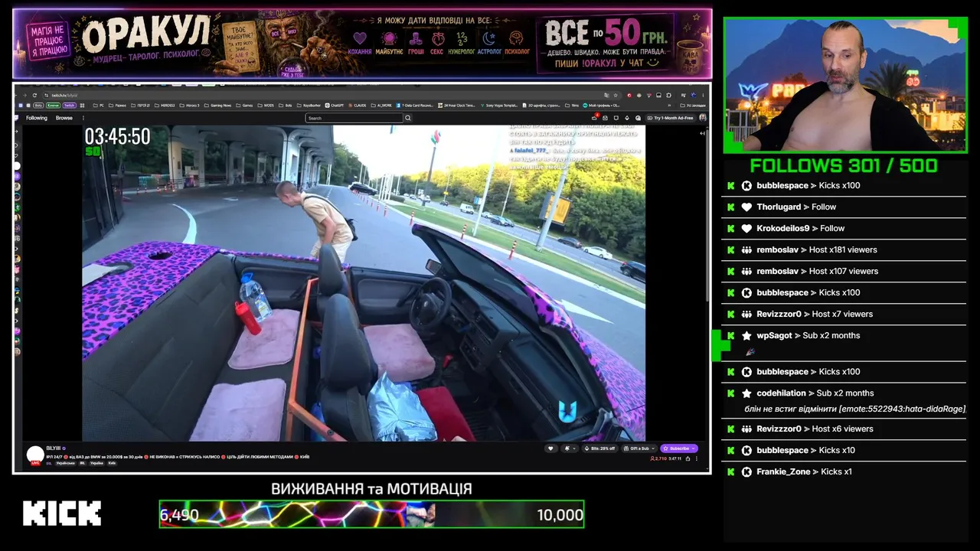Open the Twitch user profile avatar menu
980x551 pixels.
[x=703, y=118]
